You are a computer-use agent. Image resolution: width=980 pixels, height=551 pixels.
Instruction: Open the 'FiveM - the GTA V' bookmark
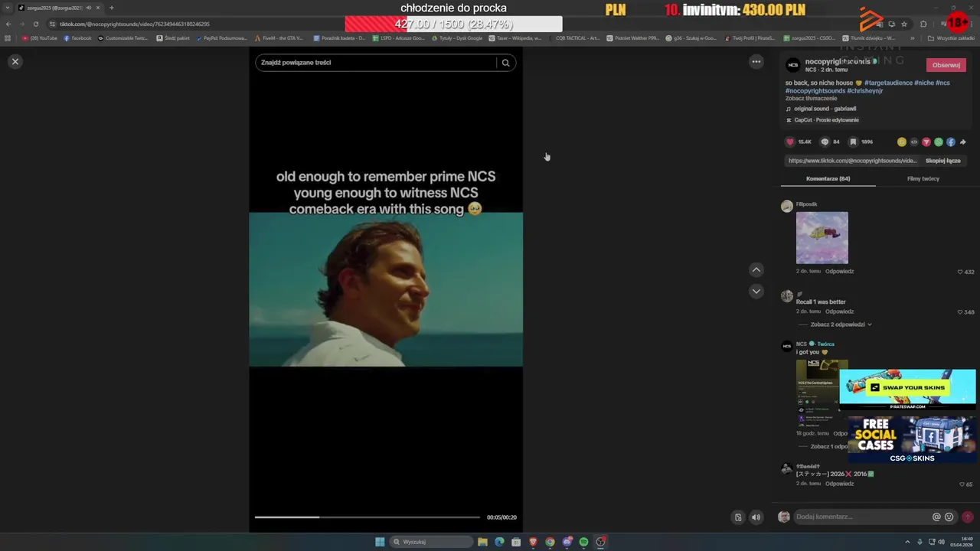point(279,37)
